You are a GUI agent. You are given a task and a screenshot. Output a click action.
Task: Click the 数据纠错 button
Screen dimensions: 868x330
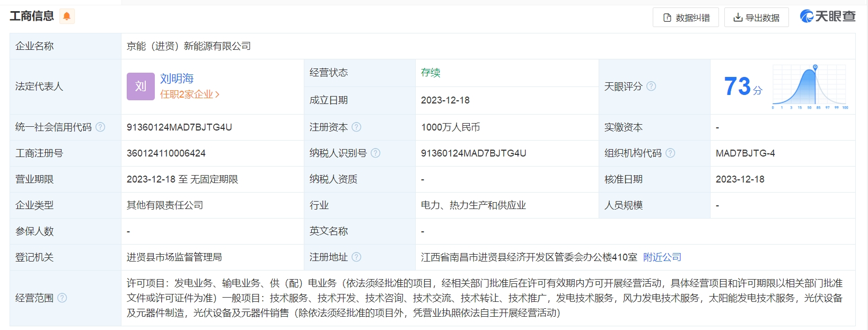coord(686,18)
